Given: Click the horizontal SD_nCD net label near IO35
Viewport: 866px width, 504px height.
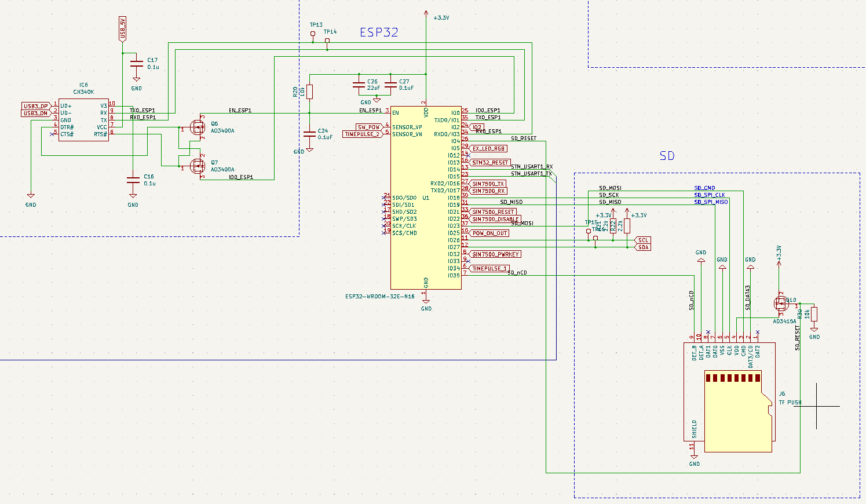Looking at the screenshot, I should tap(517, 272).
